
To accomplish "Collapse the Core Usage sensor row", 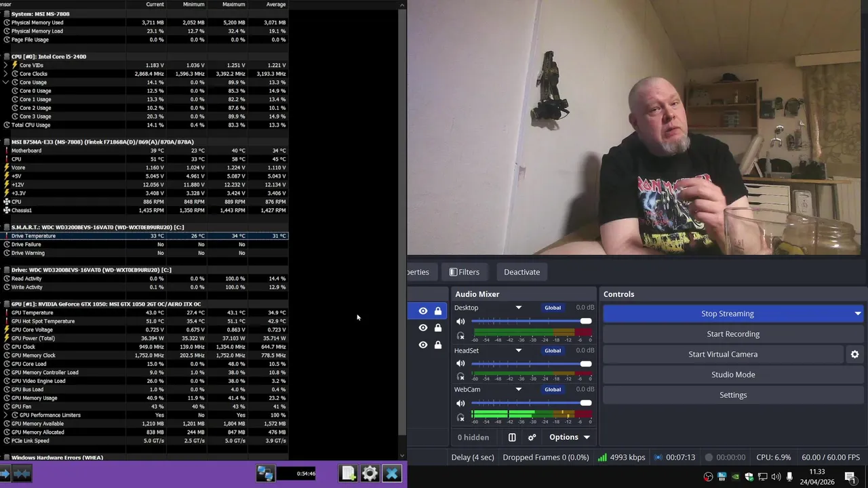I will (6, 82).
